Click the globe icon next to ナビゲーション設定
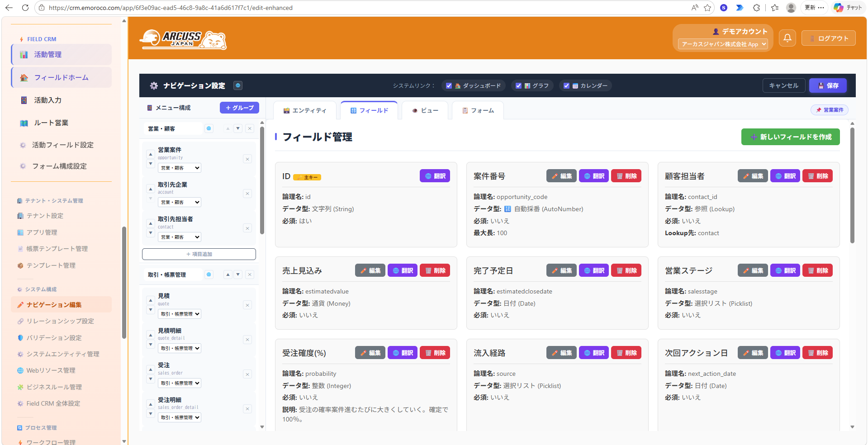This screenshot has height=445, width=868. pyautogui.click(x=238, y=85)
